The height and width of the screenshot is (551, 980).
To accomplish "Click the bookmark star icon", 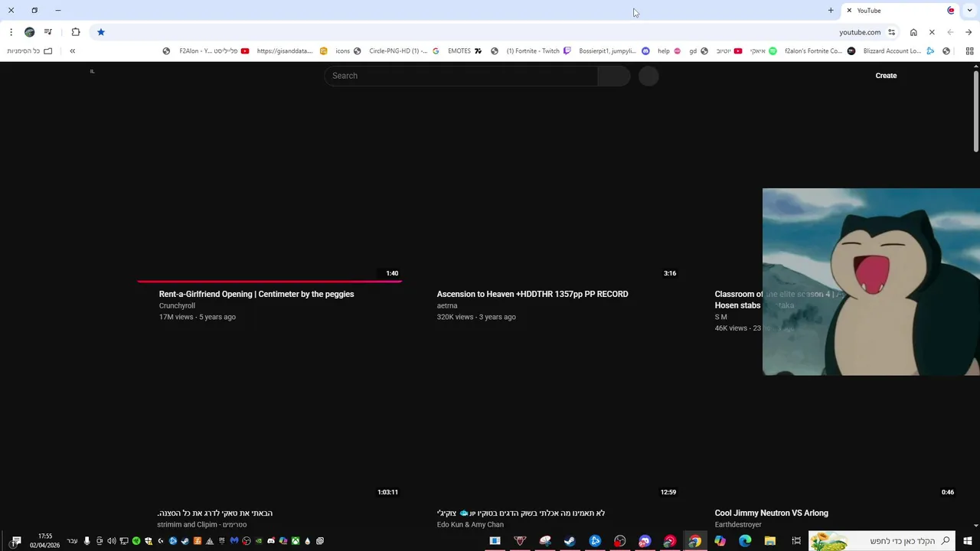I will tap(100, 32).
